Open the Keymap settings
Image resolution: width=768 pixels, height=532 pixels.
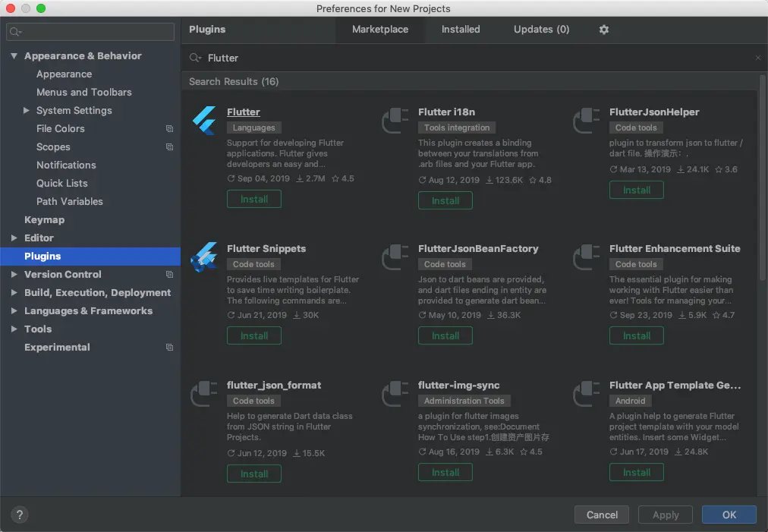tap(44, 219)
